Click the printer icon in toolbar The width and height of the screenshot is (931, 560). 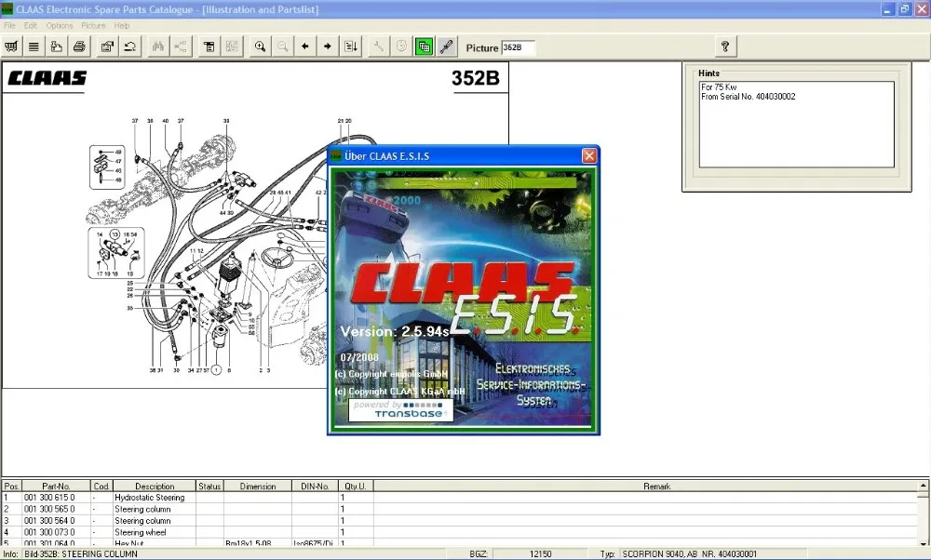79,47
